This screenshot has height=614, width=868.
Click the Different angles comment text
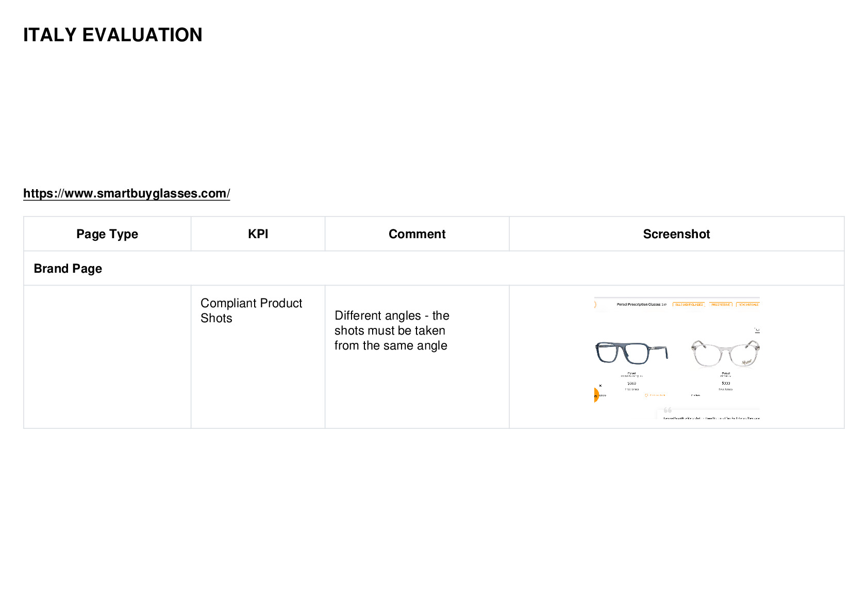(x=392, y=330)
